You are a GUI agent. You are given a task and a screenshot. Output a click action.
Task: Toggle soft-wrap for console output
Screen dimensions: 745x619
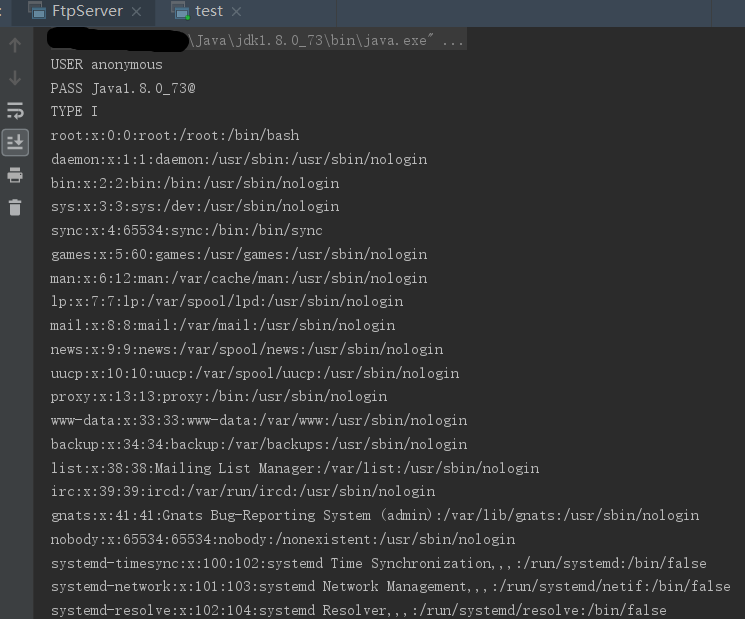tap(15, 110)
